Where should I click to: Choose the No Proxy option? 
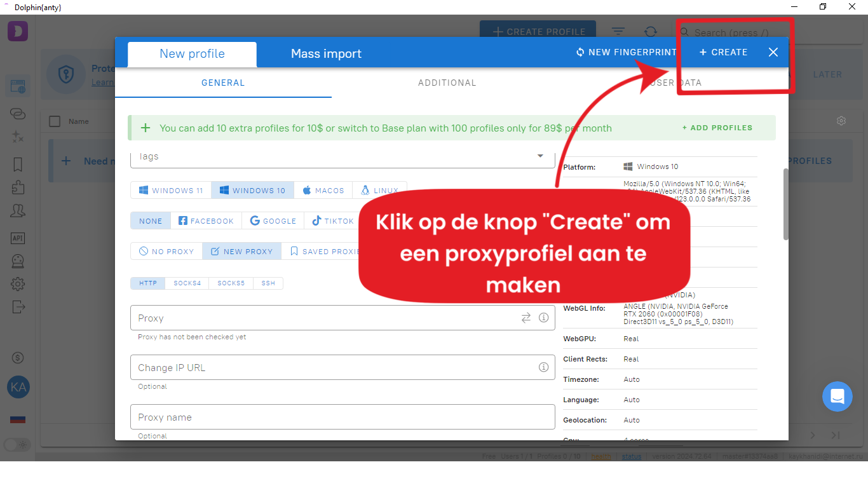click(x=166, y=251)
